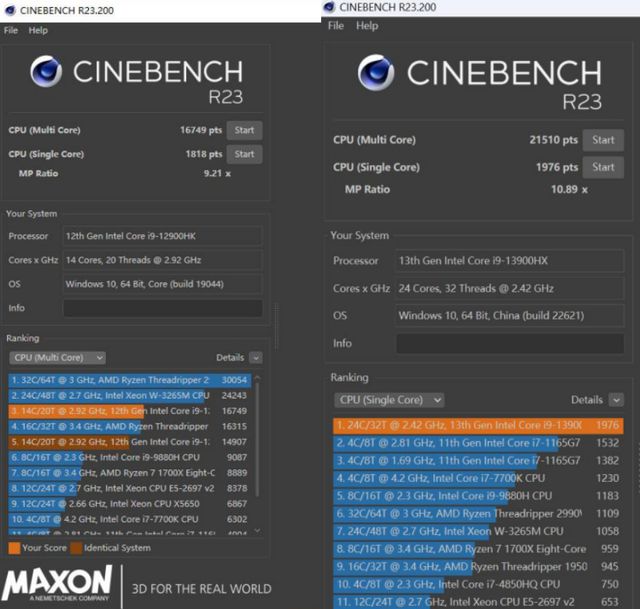
Task: Select highlighted ranking row 3 scoring 16749
Action: [x=130, y=411]
